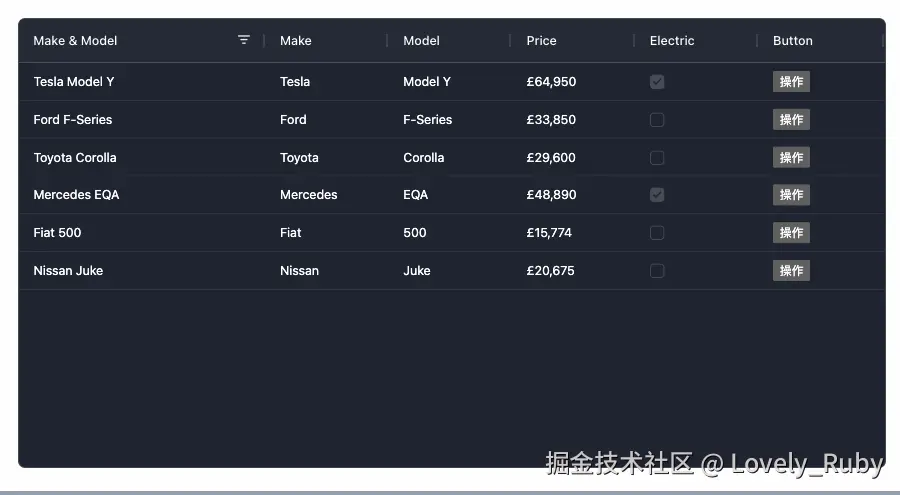Hit the 操作 button in Fiat 500 row
Image resolution: width=900 pixels, height=495 pixels.
pyautogui.click(x=791, y=233)
